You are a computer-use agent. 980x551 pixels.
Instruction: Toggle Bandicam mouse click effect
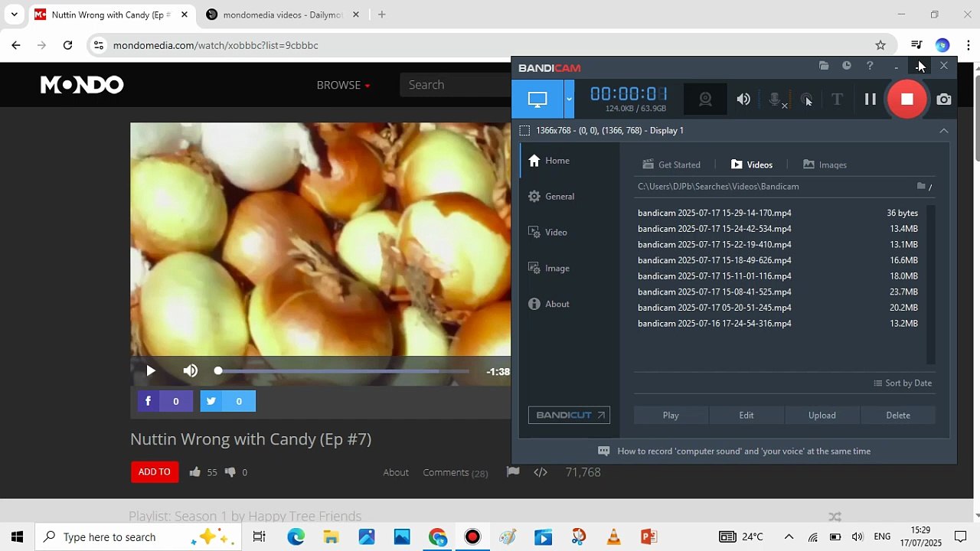806,99
